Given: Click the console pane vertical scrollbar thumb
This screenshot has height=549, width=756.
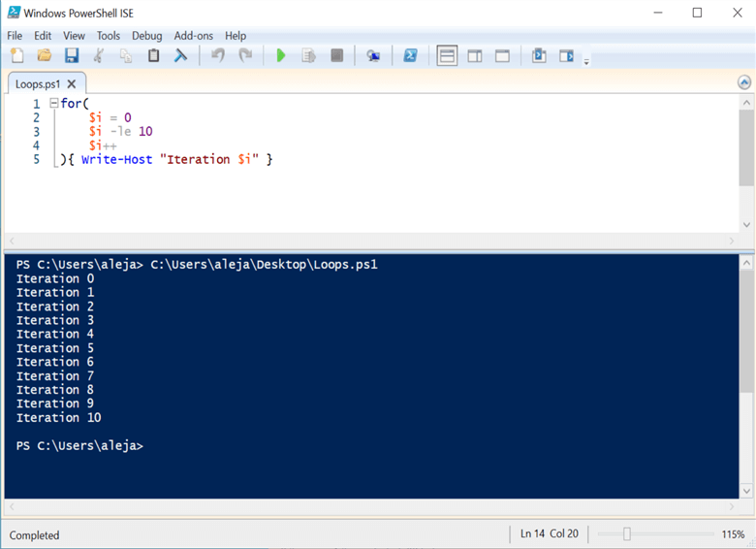Looking at the screenshot, I should pyautogui.click(x=746, y=332).
